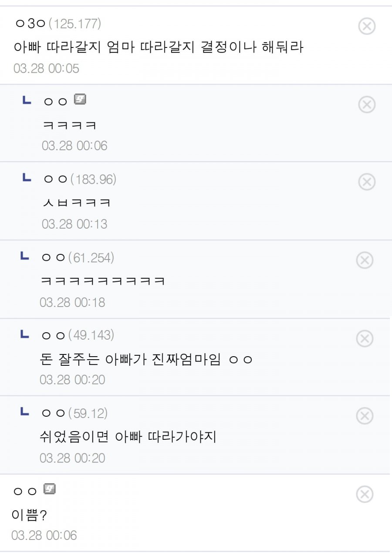
Task: Open the profile of nickname ㅇ3ㅇ
Action: 30,24
